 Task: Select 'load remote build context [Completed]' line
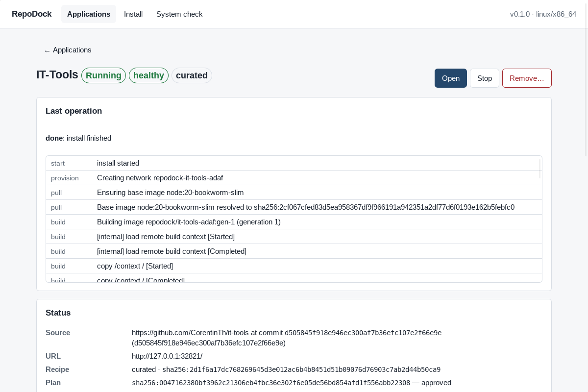[294, 251]
